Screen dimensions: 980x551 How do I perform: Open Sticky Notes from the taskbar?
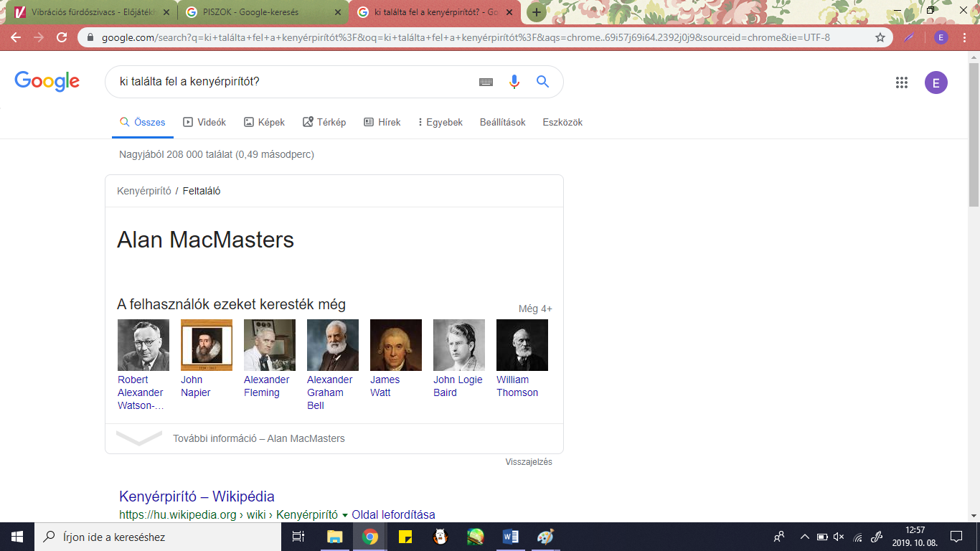point(405,537)
